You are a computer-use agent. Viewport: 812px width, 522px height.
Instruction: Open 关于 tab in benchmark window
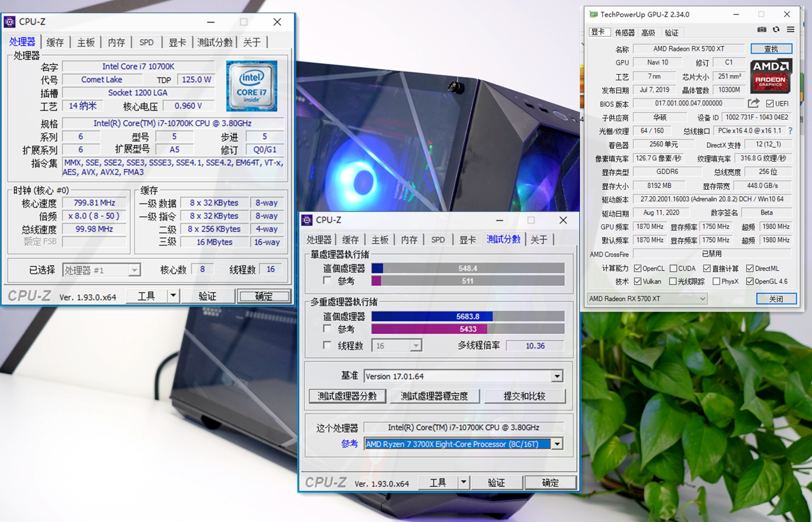[x=539, y=240]
